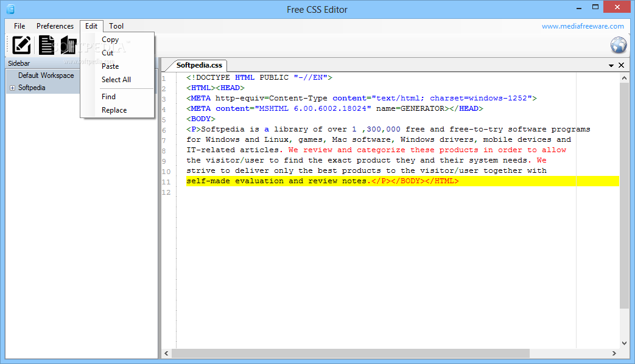The width and height of the screenshot is (635, 364).
Task: Choose Copy from the Edit menu
Action: (118, 40)
